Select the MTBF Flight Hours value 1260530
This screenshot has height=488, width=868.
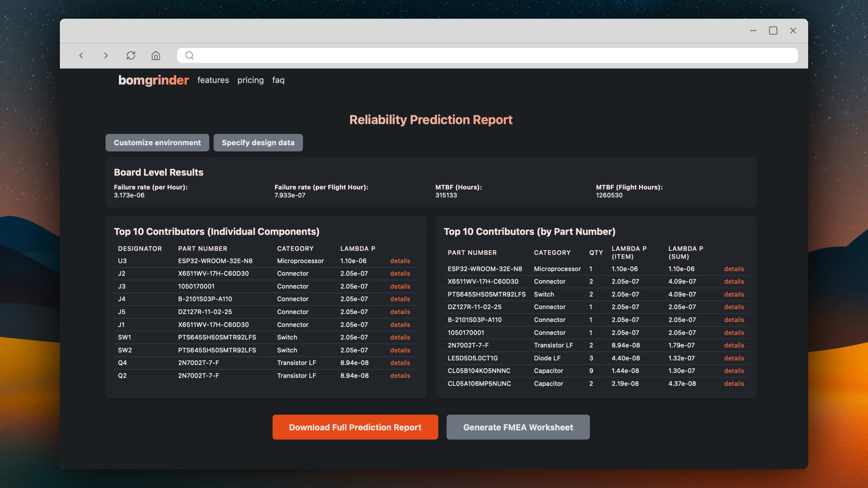(609, 195)
